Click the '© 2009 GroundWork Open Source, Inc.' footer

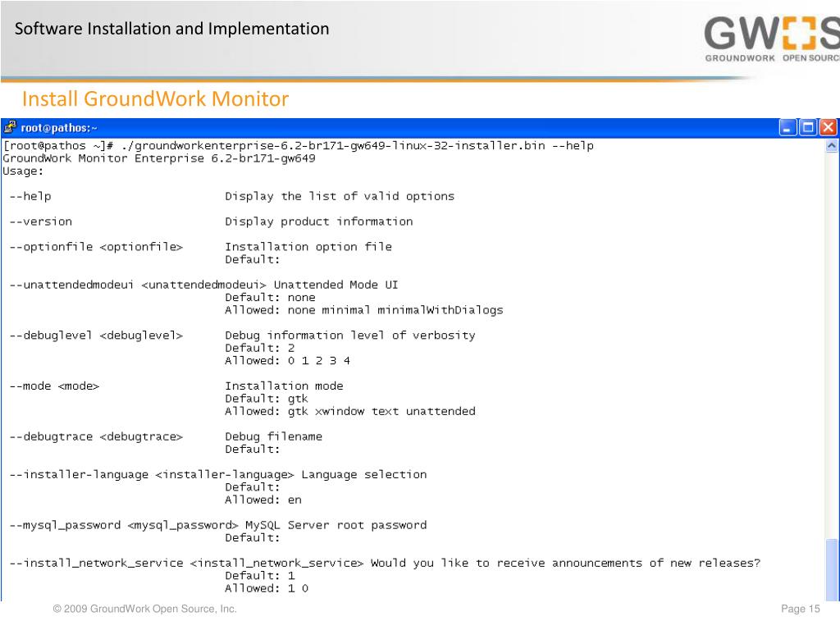tap(144, 609)
